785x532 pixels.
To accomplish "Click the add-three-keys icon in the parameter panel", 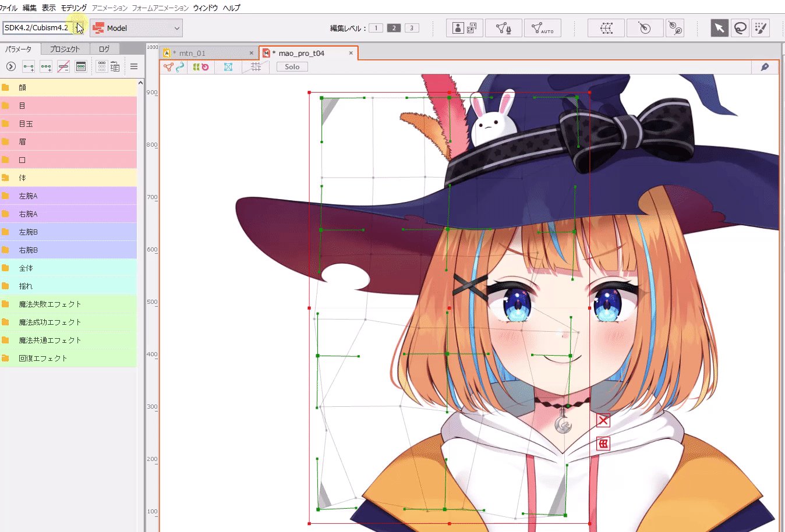I will click(45, 66).
